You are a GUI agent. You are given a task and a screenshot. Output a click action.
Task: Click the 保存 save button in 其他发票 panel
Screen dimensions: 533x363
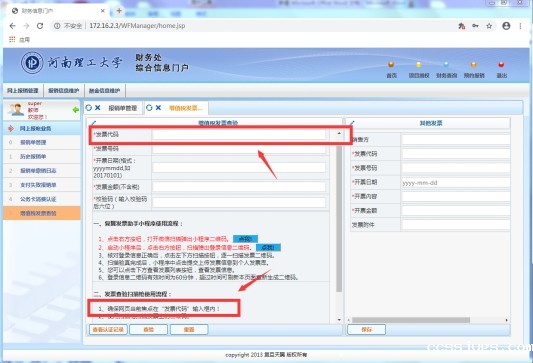(366, 330)
